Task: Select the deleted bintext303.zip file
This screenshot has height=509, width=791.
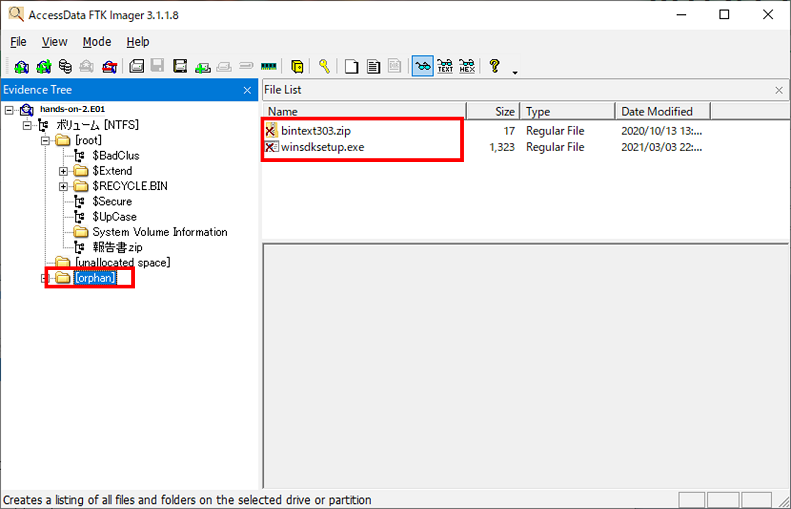Action: 316,131
